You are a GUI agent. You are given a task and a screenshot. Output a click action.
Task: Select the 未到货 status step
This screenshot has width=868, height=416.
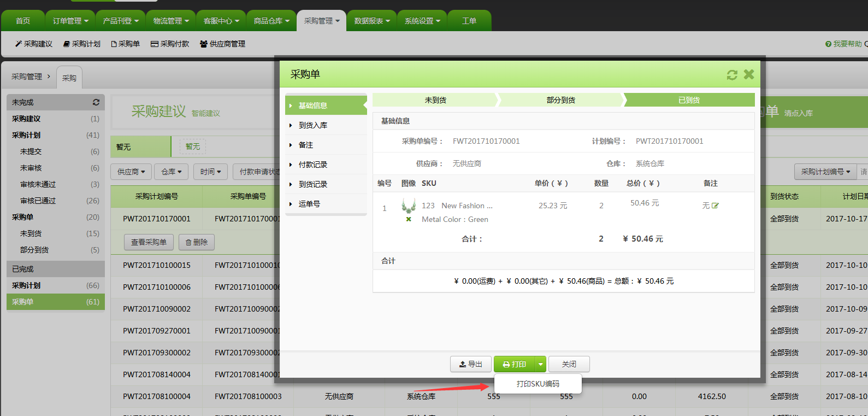coord(435,100)
